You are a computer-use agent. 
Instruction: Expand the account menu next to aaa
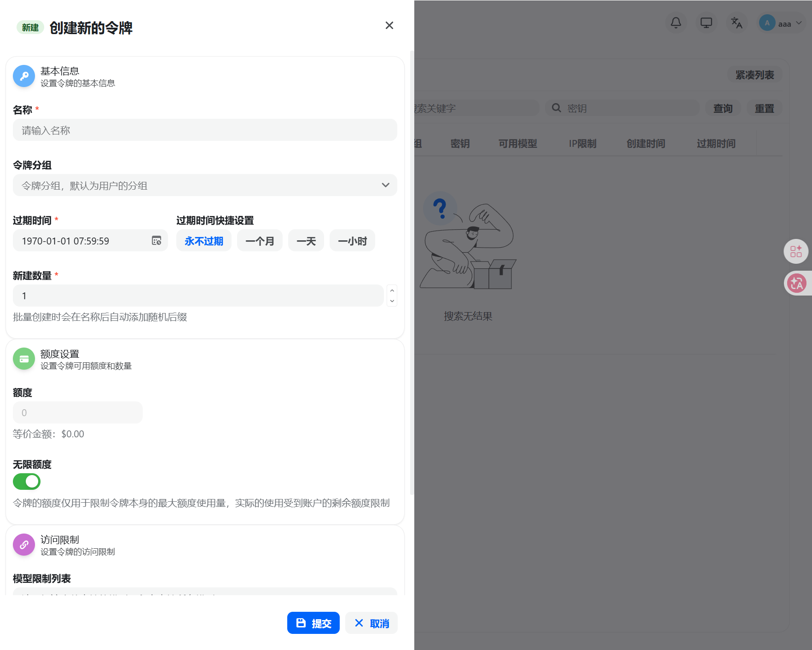(x=800, y=23)
